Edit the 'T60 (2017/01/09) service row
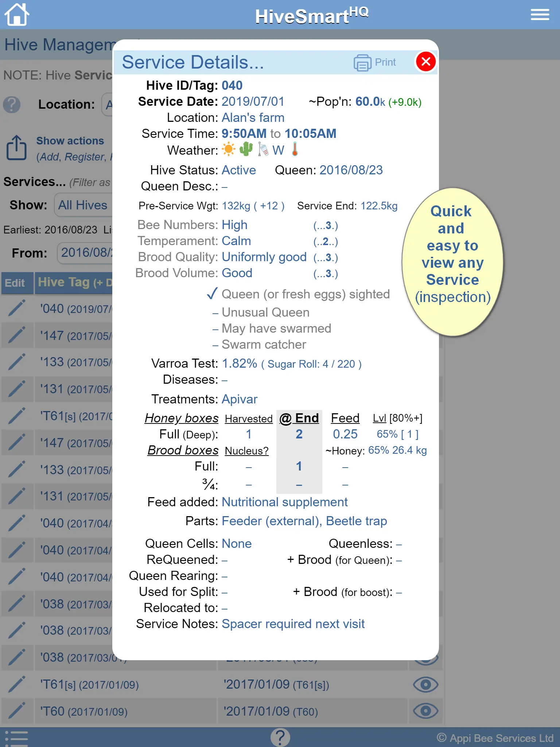The height and width of the screenshot is (747, 560). pos(17,711)
